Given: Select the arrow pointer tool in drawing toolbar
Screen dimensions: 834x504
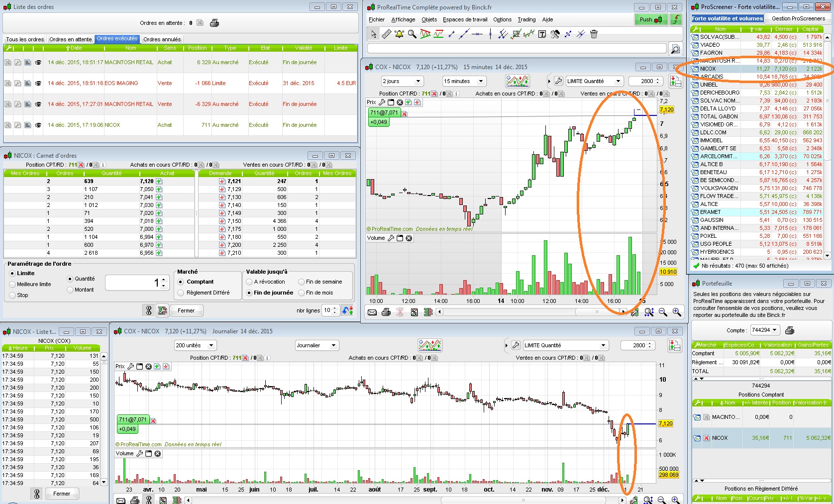Looking at the screenshot, I should click(373, 34).
